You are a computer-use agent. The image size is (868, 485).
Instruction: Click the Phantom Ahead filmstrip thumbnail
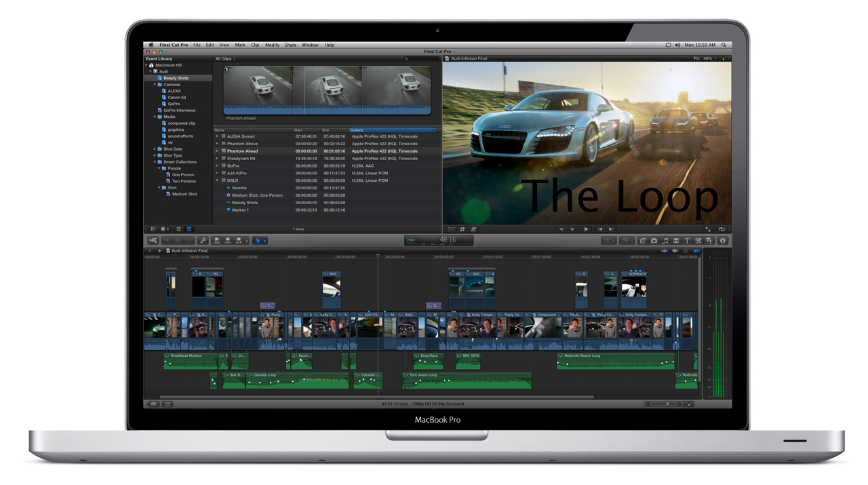point(327,90)
